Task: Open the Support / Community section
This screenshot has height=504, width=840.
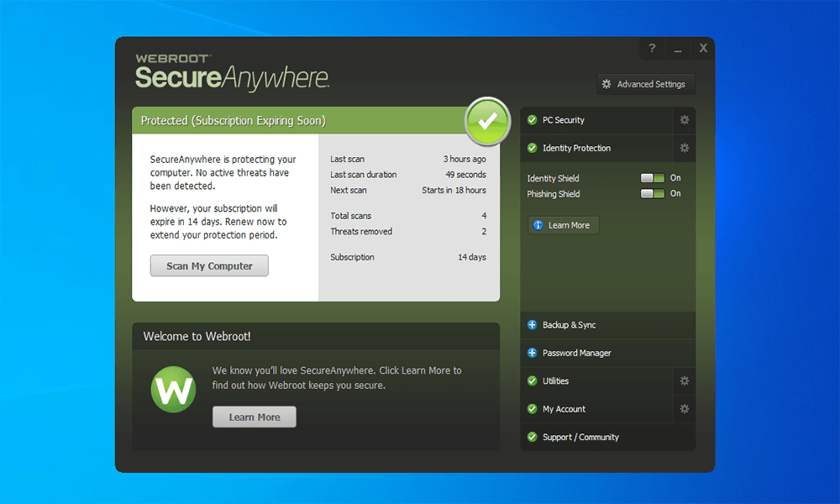Action: click(608, 437)
